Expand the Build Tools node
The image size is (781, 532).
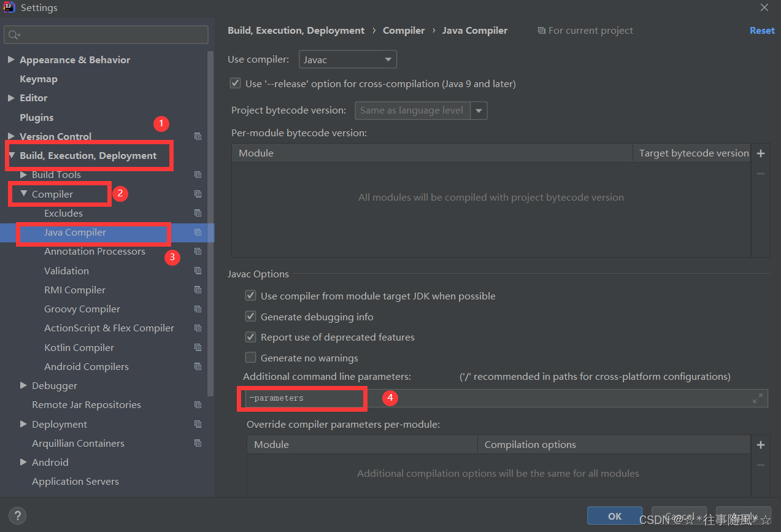pyautogui.click(x=23, y=175)
